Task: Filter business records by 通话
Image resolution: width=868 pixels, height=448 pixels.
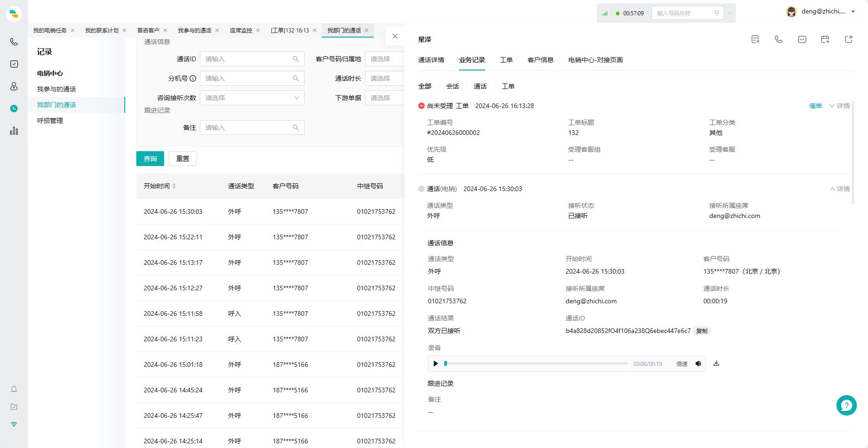Action: pos(480,86)
